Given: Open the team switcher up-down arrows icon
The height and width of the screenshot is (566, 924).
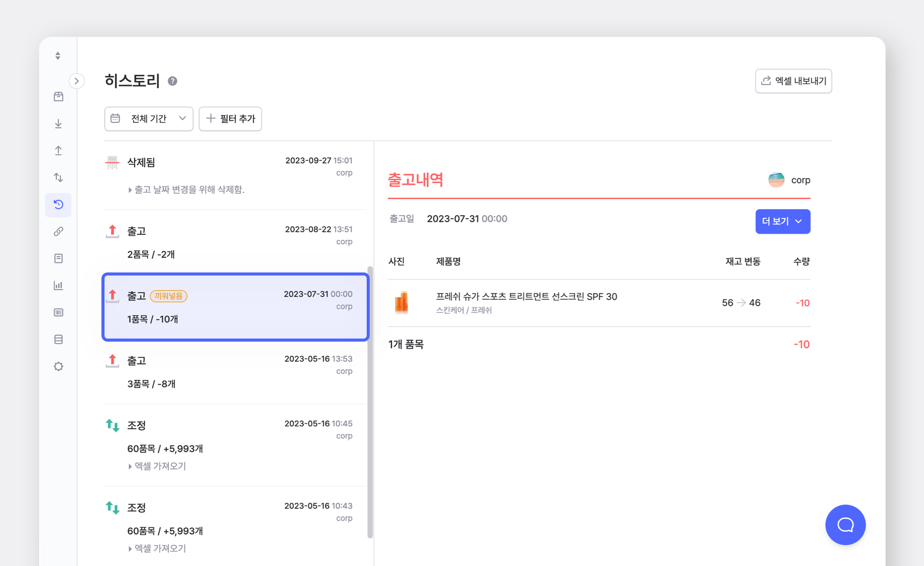Looking at the screenshot, I should [58, 56].
